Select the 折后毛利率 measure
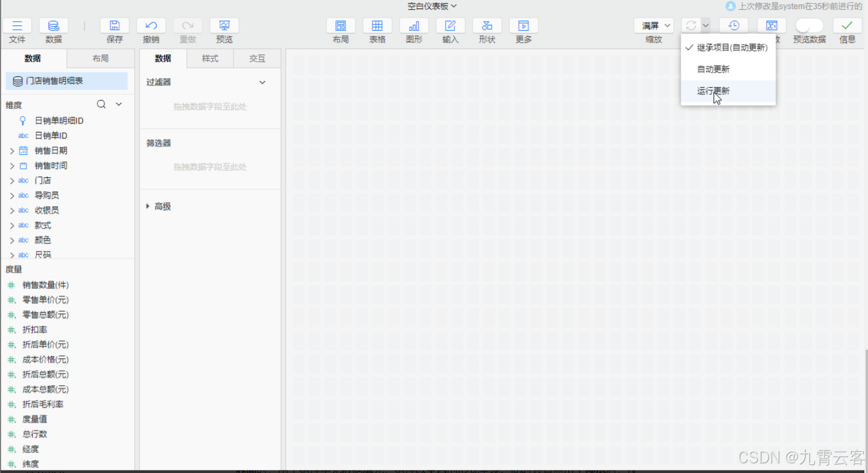Screen dimensions: 868x473 point(42,404)
